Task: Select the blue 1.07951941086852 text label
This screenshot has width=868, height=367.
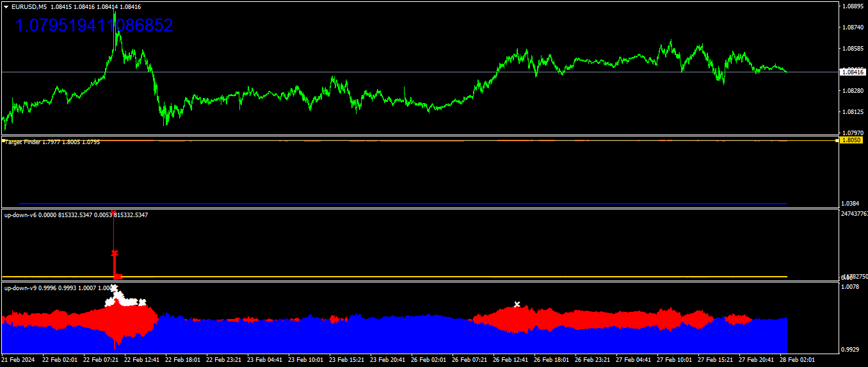Action: (x=94, y=26)
